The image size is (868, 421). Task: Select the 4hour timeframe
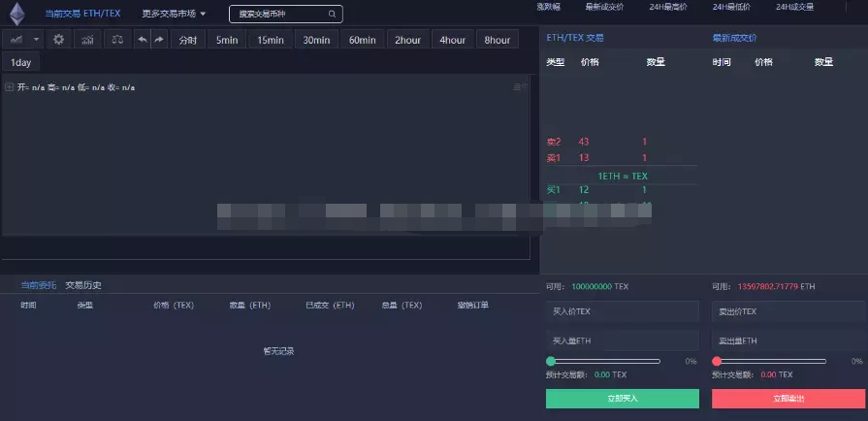point(452,40)
